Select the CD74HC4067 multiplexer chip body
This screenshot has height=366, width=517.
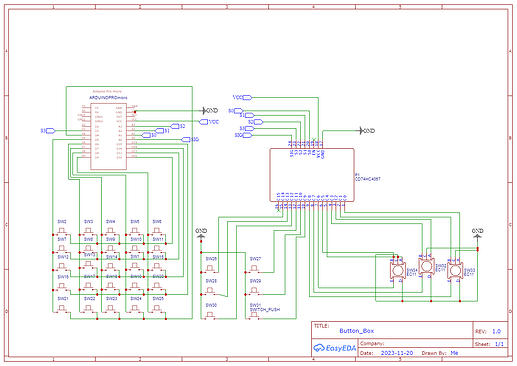[x=312, y=175]
